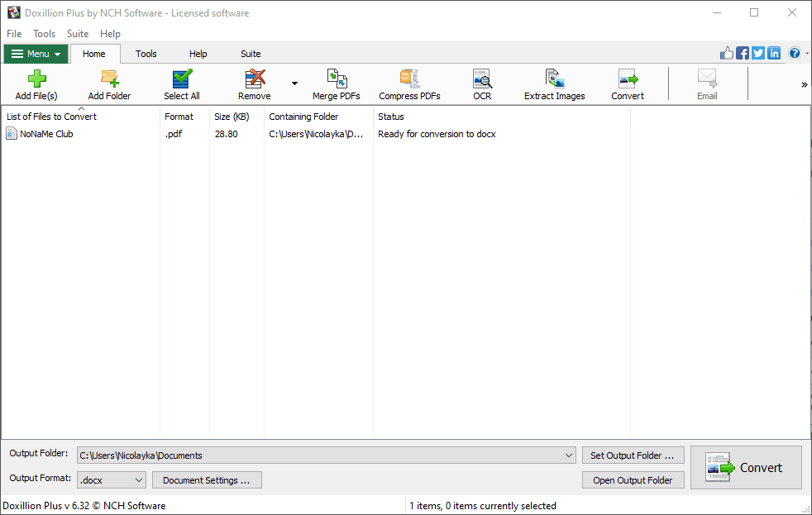Open the File menu

point(14,34)
